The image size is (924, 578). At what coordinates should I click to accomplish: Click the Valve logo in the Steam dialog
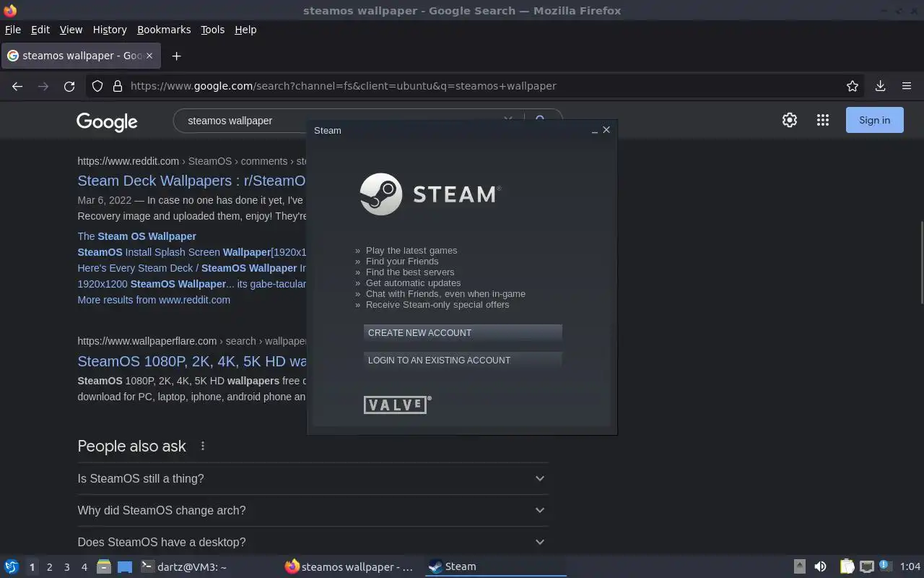pyautogui.click(x=398, y=405)
